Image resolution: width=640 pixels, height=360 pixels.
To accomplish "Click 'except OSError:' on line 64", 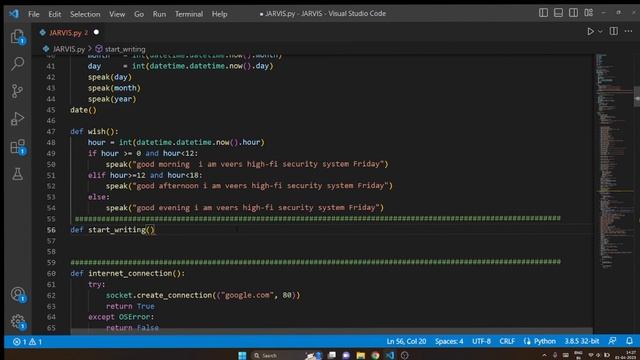I will [121, 317].
